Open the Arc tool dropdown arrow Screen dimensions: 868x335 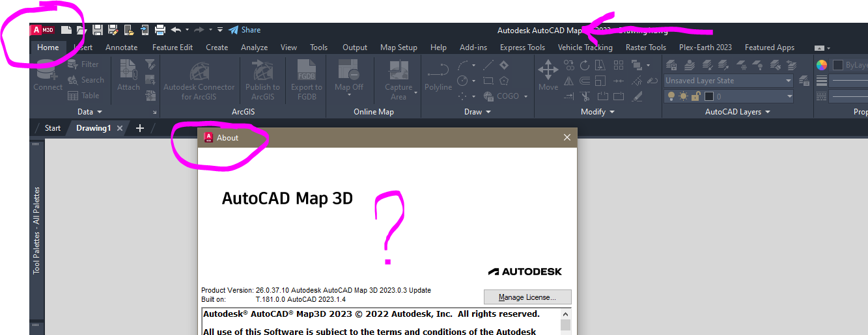[474, 65]
